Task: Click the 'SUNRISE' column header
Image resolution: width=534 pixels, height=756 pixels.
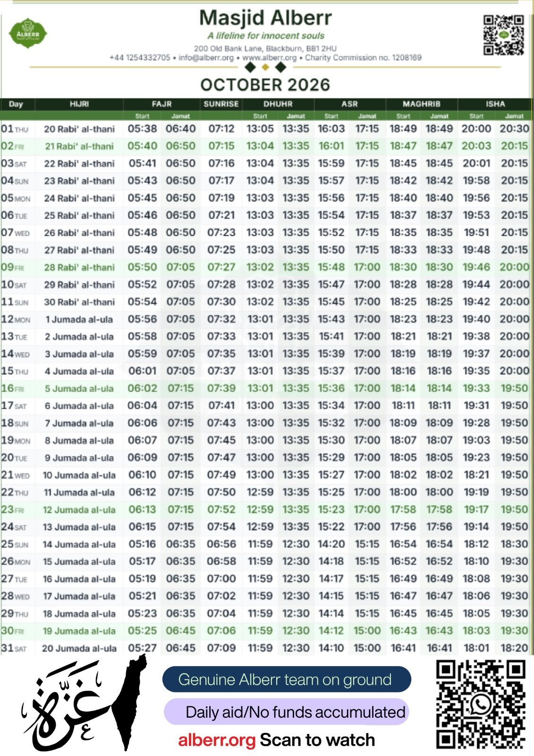Action: (221, 104)
